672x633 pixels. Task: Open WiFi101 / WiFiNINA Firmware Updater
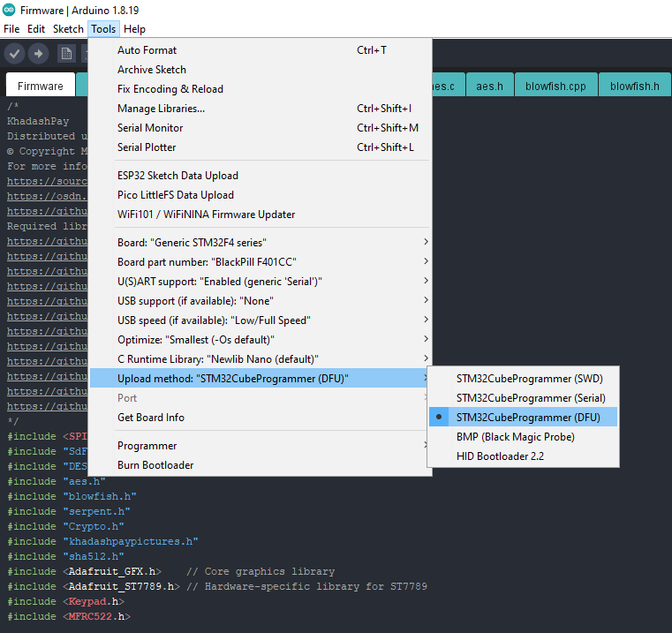[x=260, y=215]
